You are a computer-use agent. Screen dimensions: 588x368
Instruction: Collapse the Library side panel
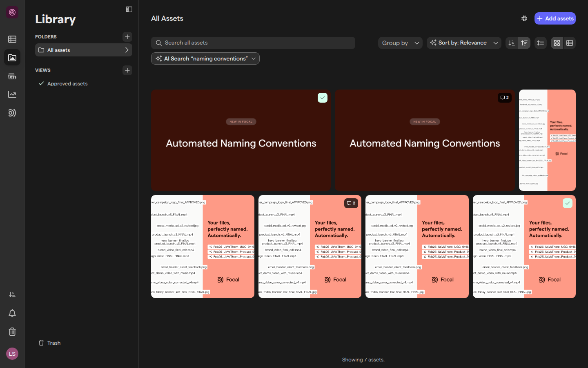click(x=129, y=9)
